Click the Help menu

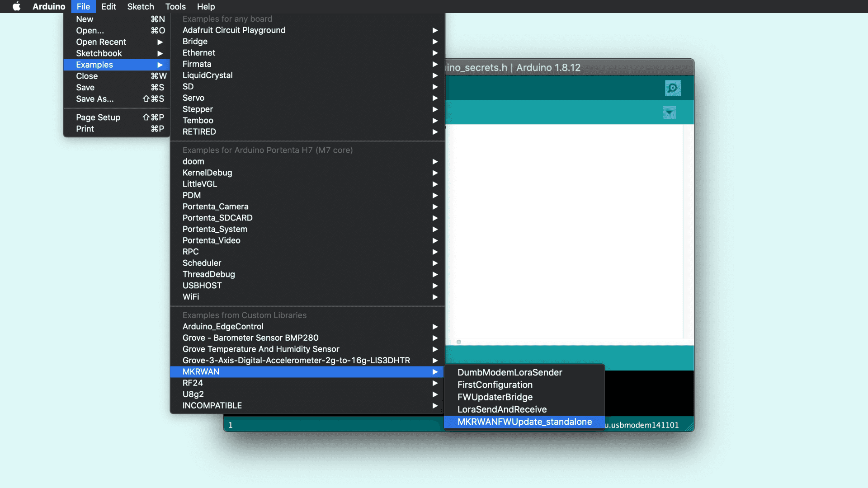tap(206, 6)
